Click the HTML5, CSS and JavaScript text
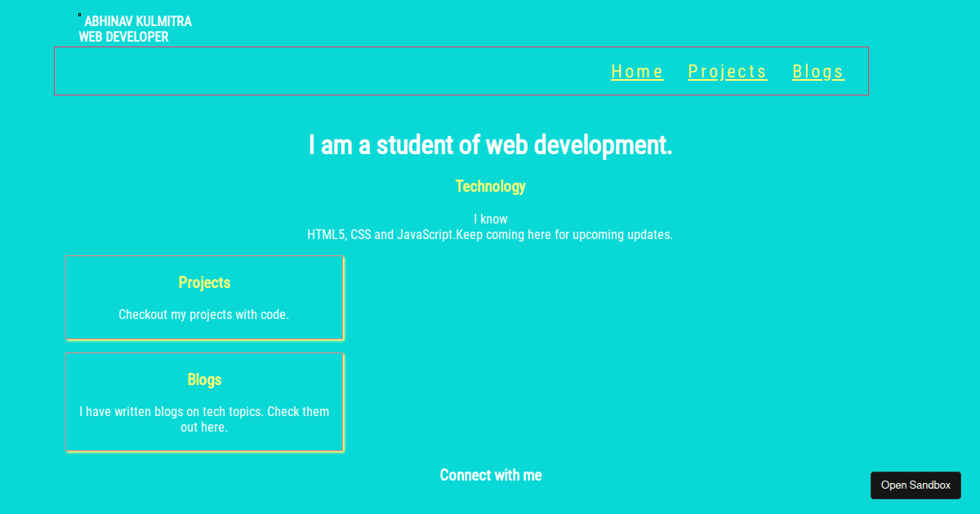980x514 pixels. point(490,234)
